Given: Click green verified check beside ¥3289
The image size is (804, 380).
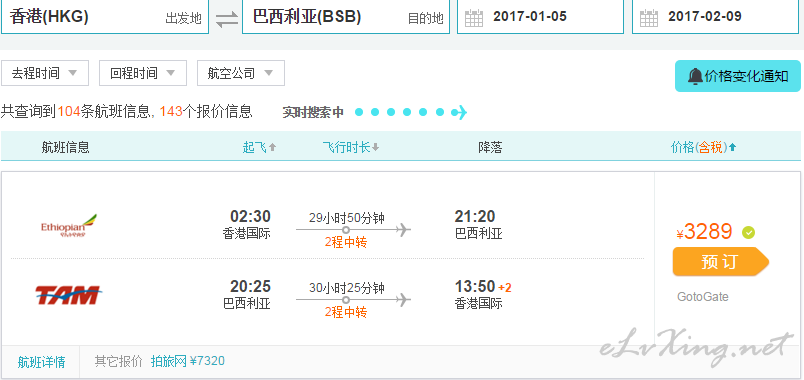Looking at the screenshot, I should (748, 233).
